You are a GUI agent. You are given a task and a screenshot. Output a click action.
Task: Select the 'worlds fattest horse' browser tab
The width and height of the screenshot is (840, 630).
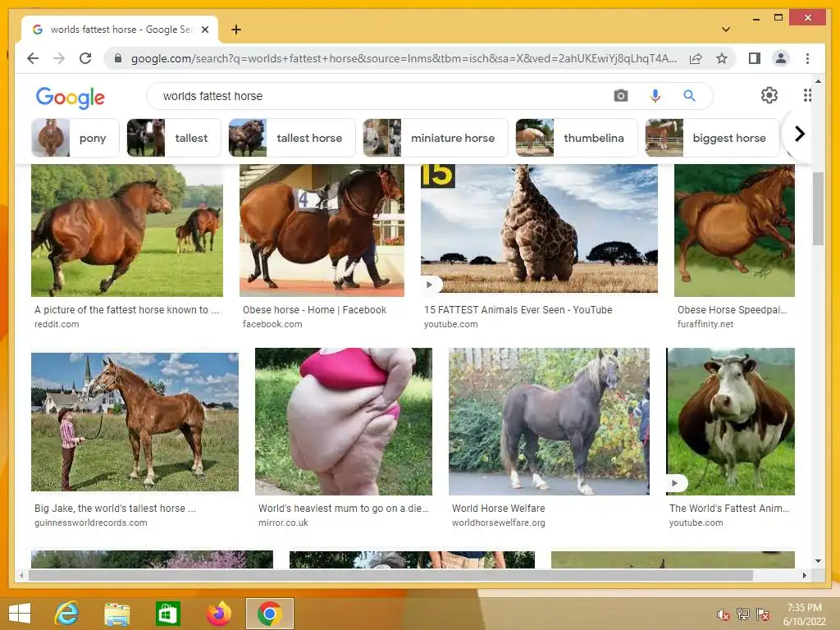click(120, 30)
